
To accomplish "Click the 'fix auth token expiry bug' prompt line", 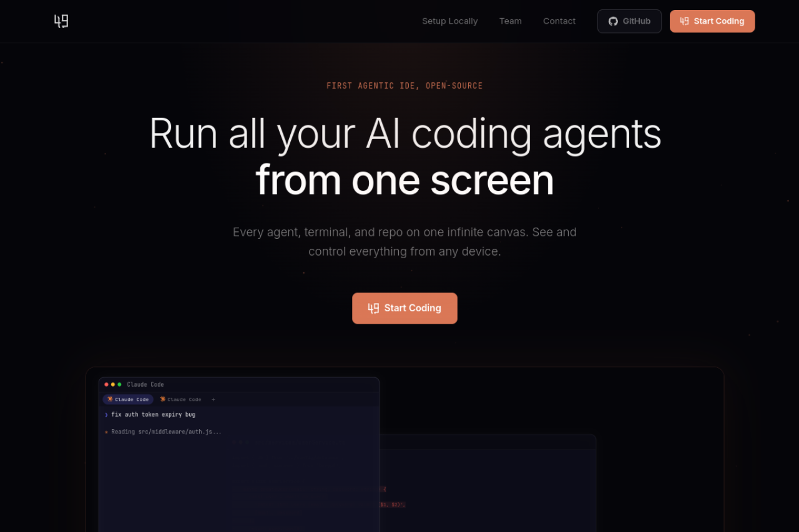I will 153,414.
